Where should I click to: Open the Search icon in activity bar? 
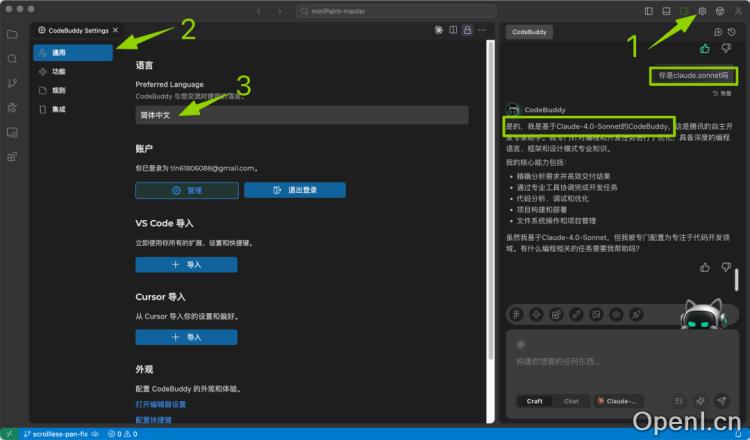click(12, 58)
